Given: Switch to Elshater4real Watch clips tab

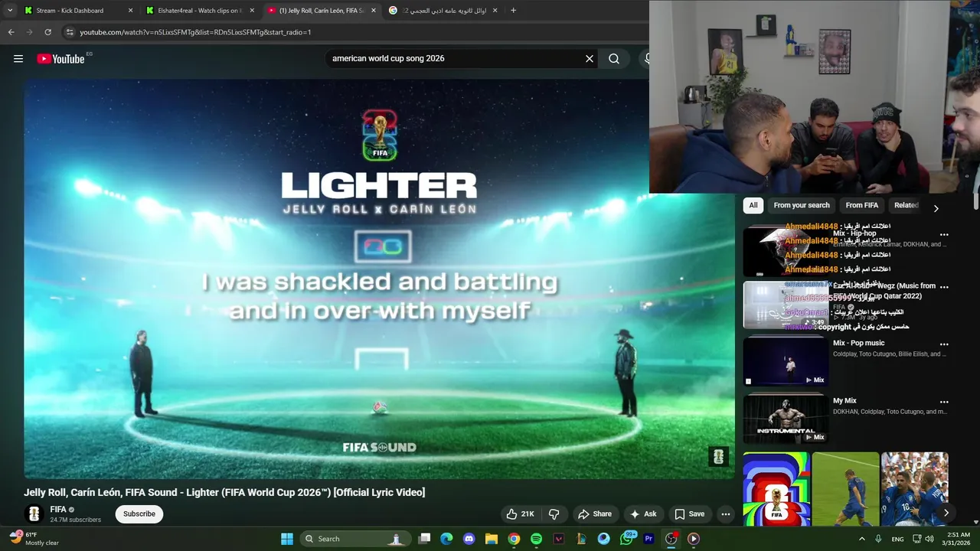Looking at the screenshot, I should [x=199, y=11].
